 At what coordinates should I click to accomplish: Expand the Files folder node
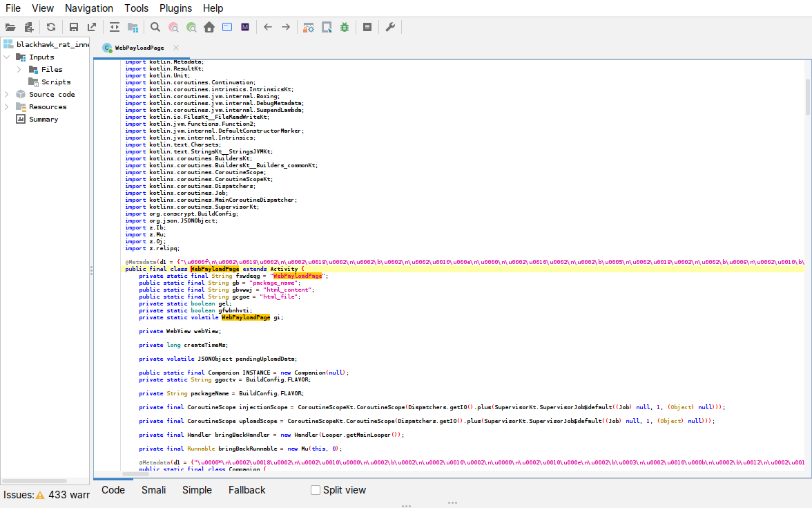(19, 69)
